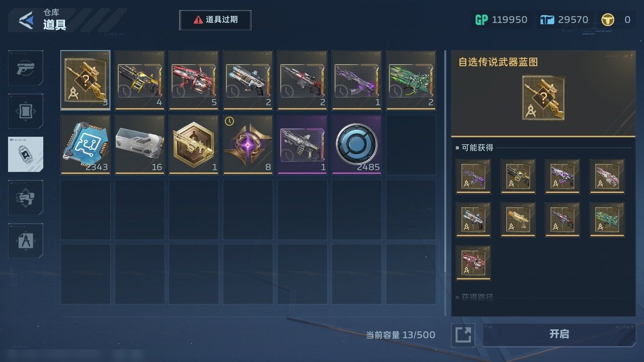The width and height of the screenshot is (644, 362).
Task: Choose the green camo weapon in inventory
Action: point(411,80)
